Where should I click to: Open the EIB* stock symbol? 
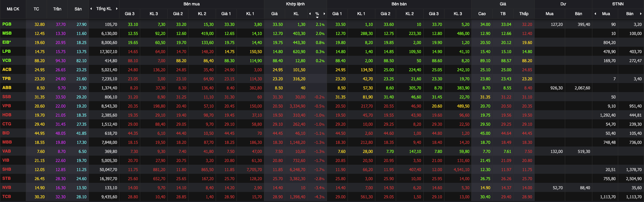point(7,42)
